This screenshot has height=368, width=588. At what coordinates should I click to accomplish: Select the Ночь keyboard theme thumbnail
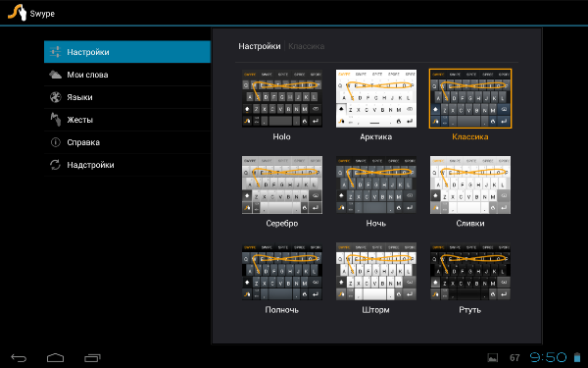coord(375,184)
